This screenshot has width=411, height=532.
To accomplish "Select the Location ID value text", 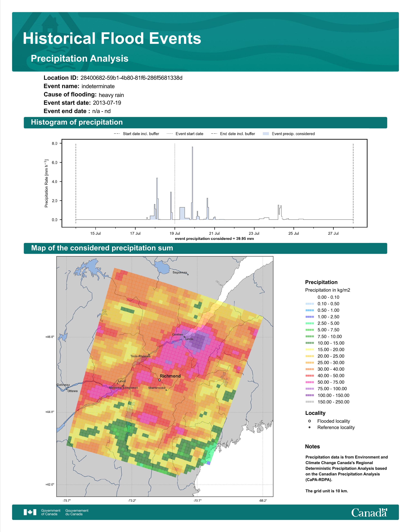I will (x=132, y=78).
